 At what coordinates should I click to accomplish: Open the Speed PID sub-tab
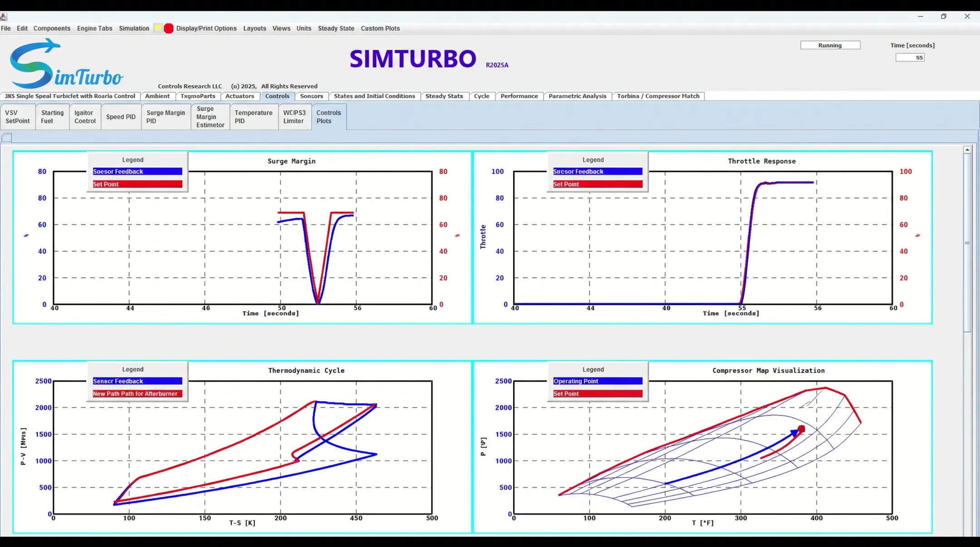121,117
